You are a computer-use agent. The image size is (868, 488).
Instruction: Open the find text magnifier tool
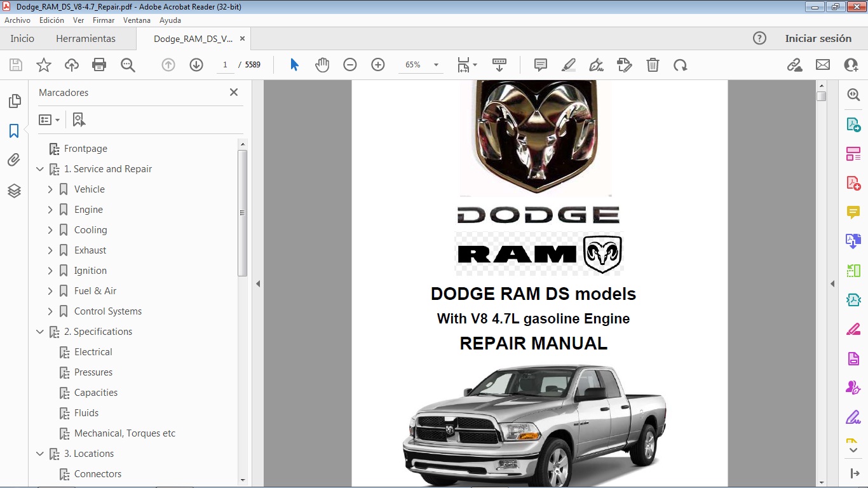pyautogui.click(x=128, y=65)
